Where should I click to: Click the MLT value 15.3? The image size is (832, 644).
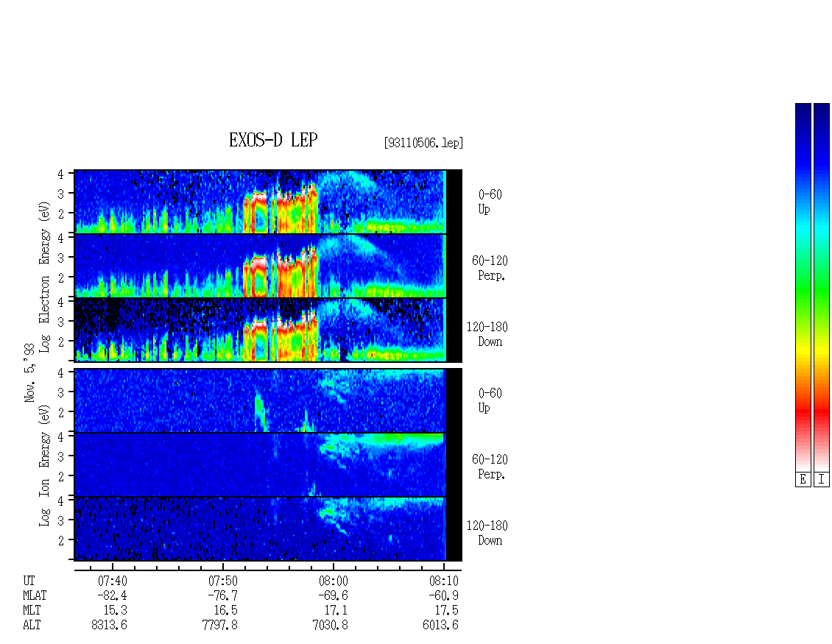click(x=115, y=611)
